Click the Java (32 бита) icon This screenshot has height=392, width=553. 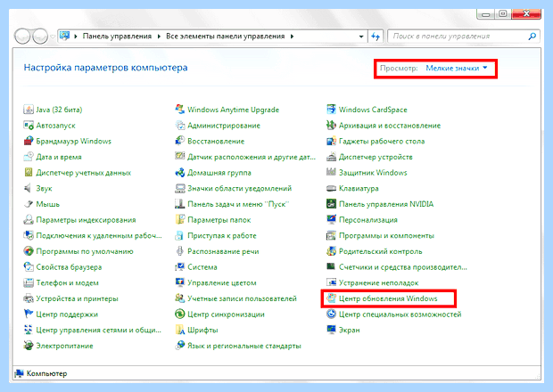[29, 110]
